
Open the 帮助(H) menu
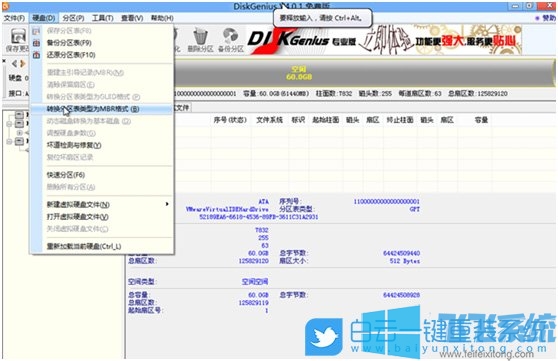pos(162,18)
